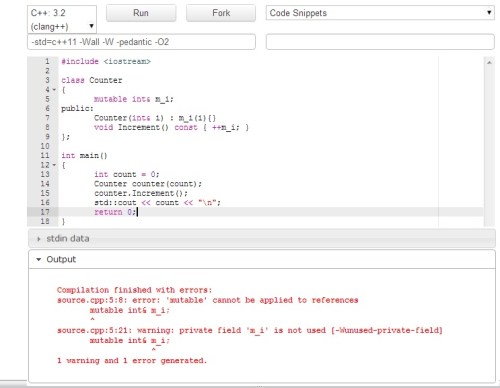
Task: Click '1 warning and 1 error generated.'
Action: (x=132, y=361)
